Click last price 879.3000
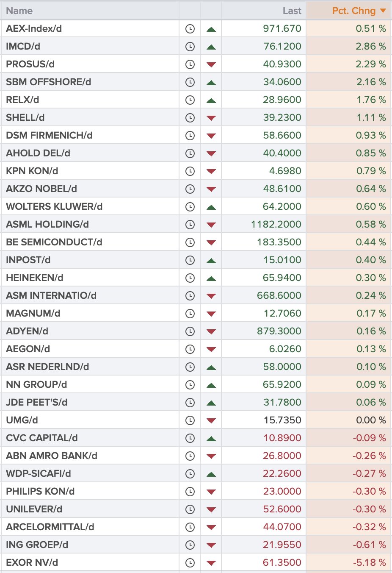The height and width of the screenshot is (573, 392). click(x=279, y=331)
